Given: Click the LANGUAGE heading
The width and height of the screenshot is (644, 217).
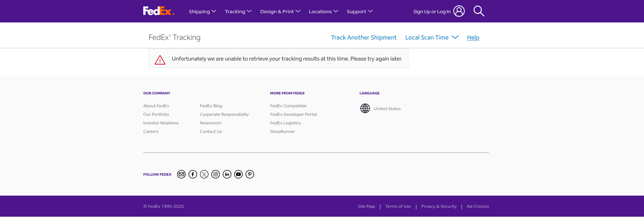Looking at the screenshot, I should coord(369,93).
